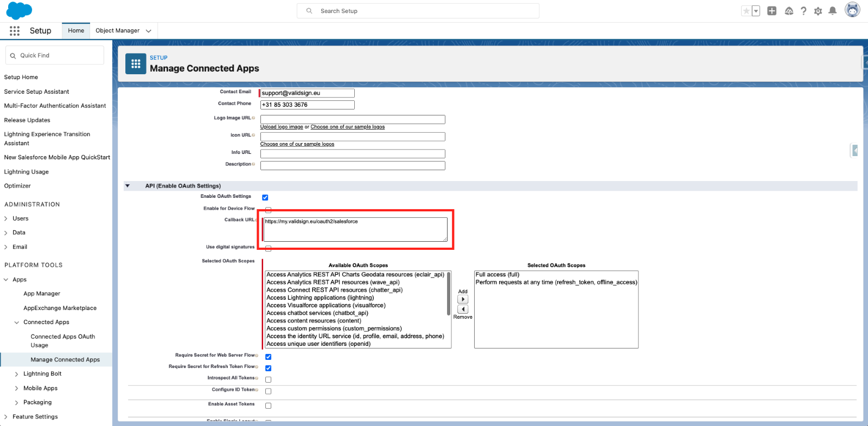
Task: Click Choose one of our sample logos under Icon URL
Action: tap(297, 144)
